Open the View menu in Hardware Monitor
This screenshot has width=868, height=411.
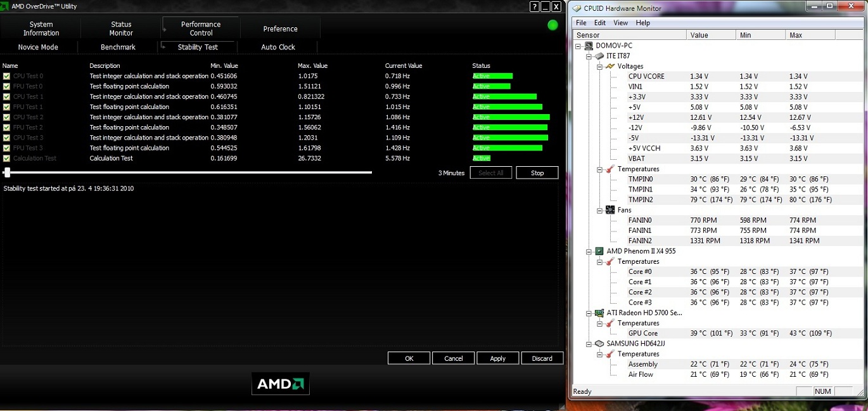620,23
